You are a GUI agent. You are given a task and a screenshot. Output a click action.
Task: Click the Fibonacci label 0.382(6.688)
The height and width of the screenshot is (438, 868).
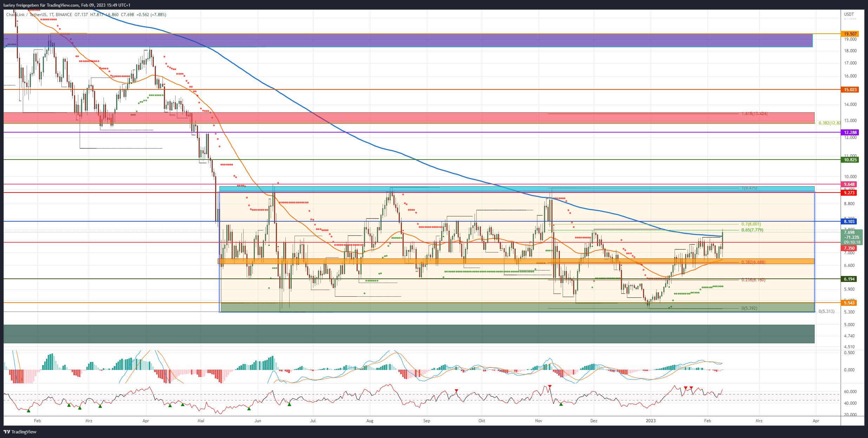[x=753, y=262]
